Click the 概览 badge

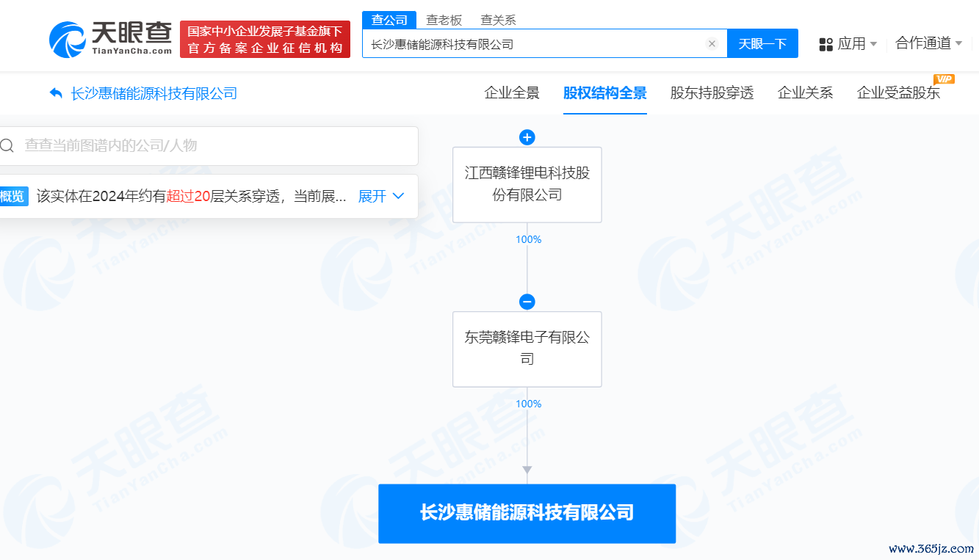click(12, 196)
